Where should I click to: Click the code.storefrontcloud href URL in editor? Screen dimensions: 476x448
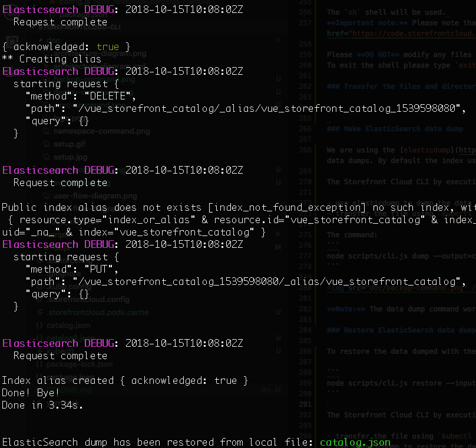point(412,34)
